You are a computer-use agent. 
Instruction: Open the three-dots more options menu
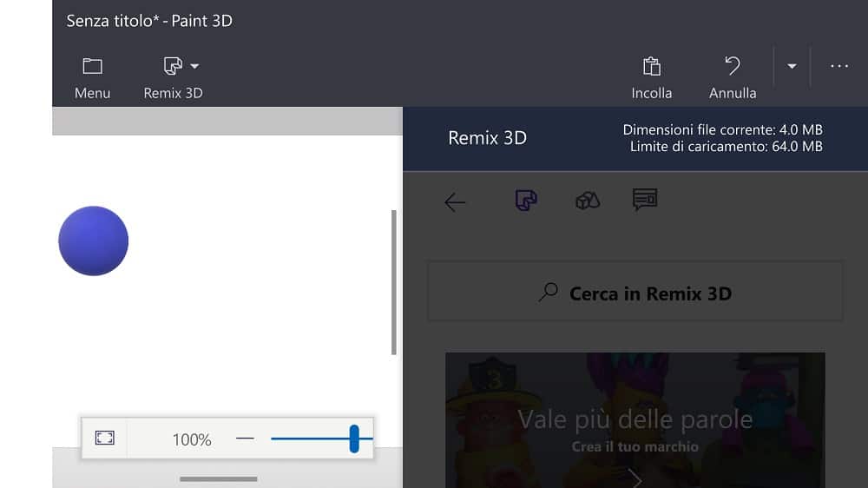(838, 66)
